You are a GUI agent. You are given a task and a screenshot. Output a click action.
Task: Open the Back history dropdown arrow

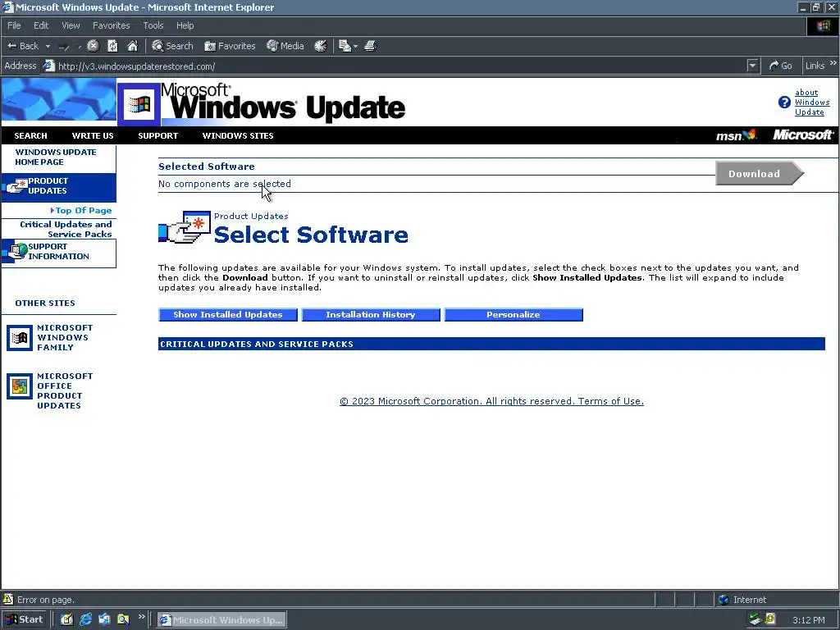coord(48,46)
